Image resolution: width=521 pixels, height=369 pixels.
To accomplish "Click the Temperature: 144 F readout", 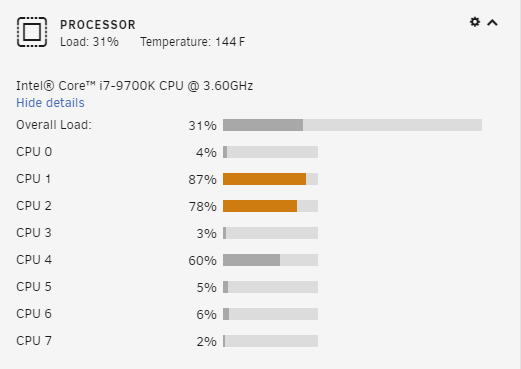I will (193, 42).
